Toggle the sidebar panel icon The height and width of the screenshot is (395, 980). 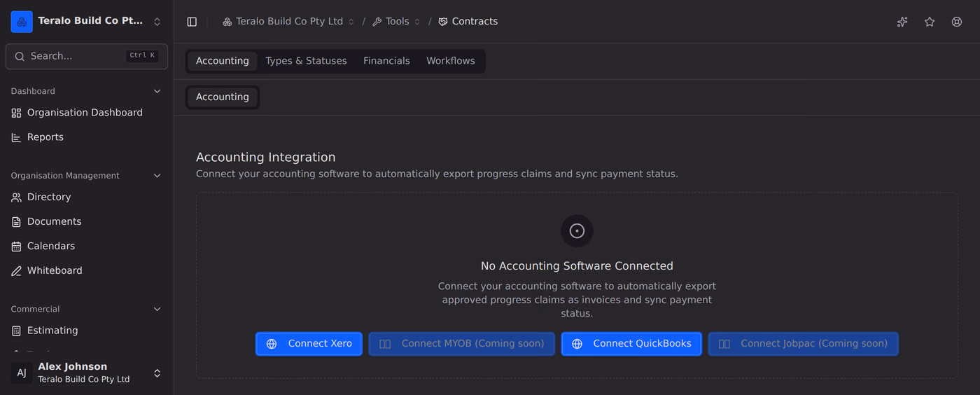coord(192,22)
